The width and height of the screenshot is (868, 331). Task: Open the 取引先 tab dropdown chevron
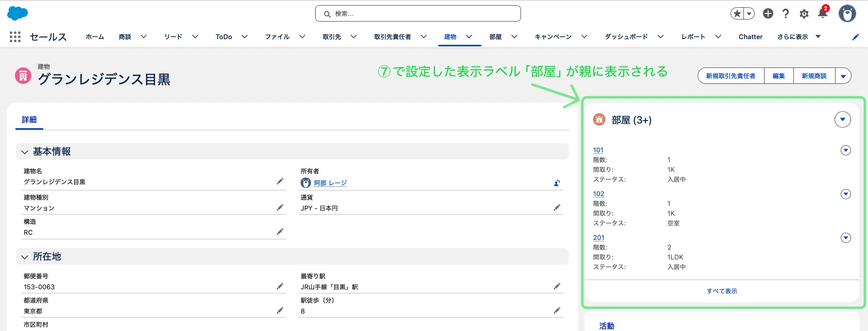point(354,37)
